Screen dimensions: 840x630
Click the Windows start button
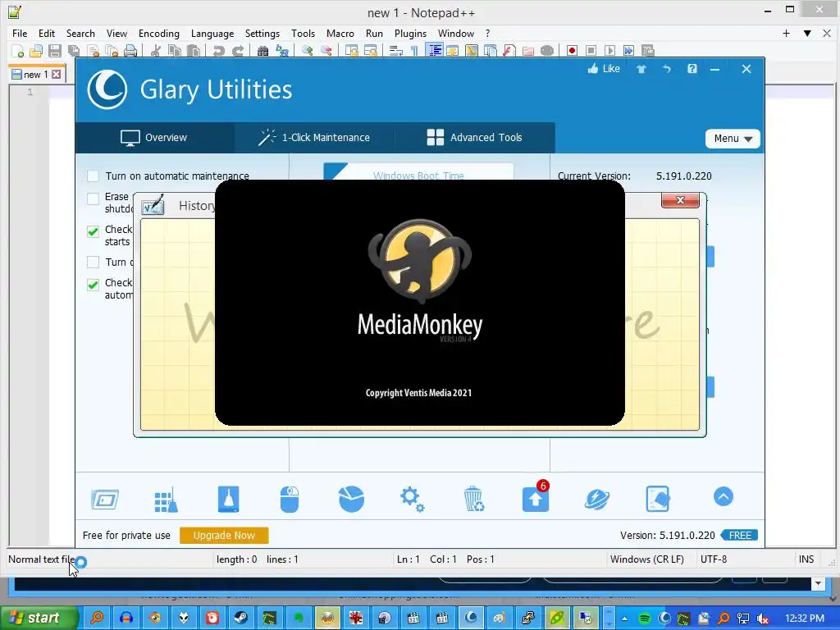tap(38, 619)
